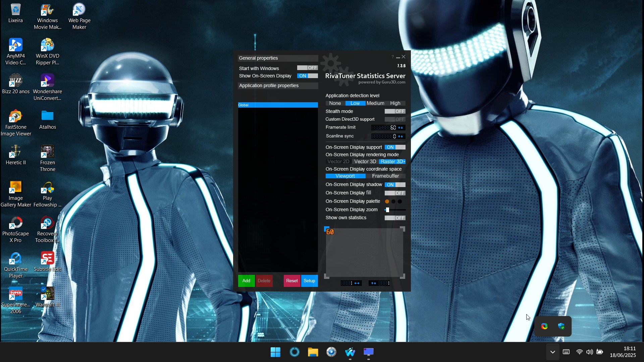Toggle On-Screen Display support switch
644x362 pixels.
pyautogui.click(x=395, y=147)
